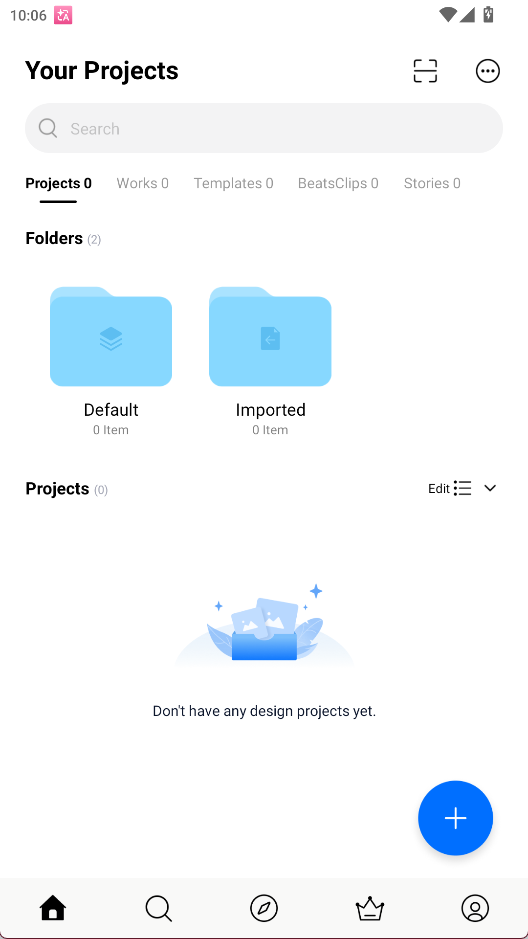
Task: Open the compass discover tab
Action: tap(264, 908)
